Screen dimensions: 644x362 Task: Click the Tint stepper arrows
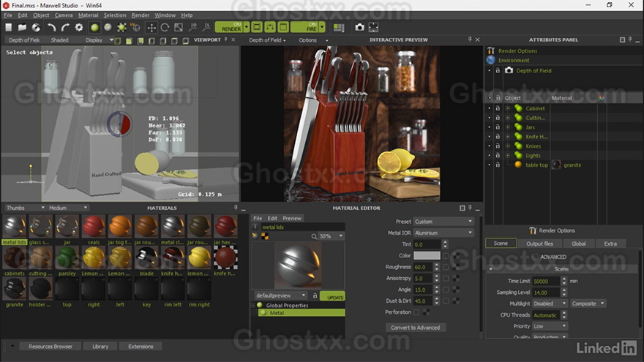coord(445,244)
